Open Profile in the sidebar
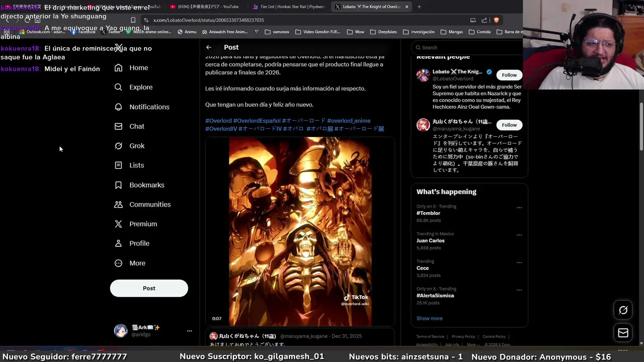 [132, 243]
